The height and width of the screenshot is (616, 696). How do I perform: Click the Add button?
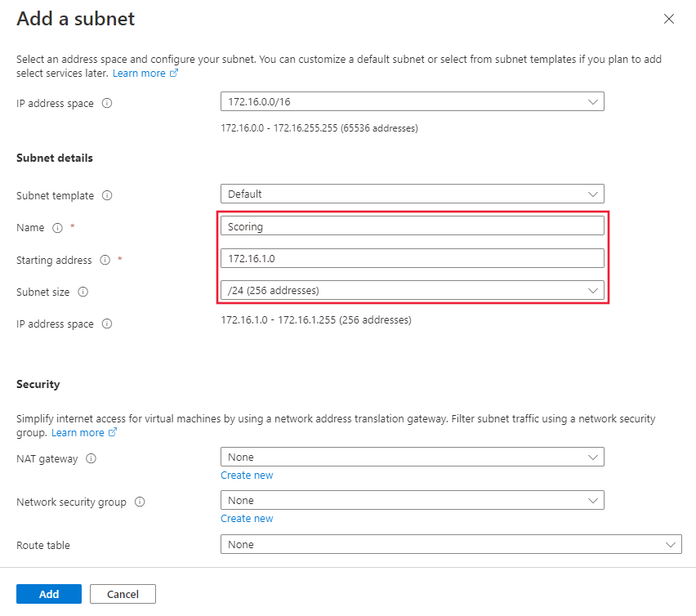coord(49,594)
